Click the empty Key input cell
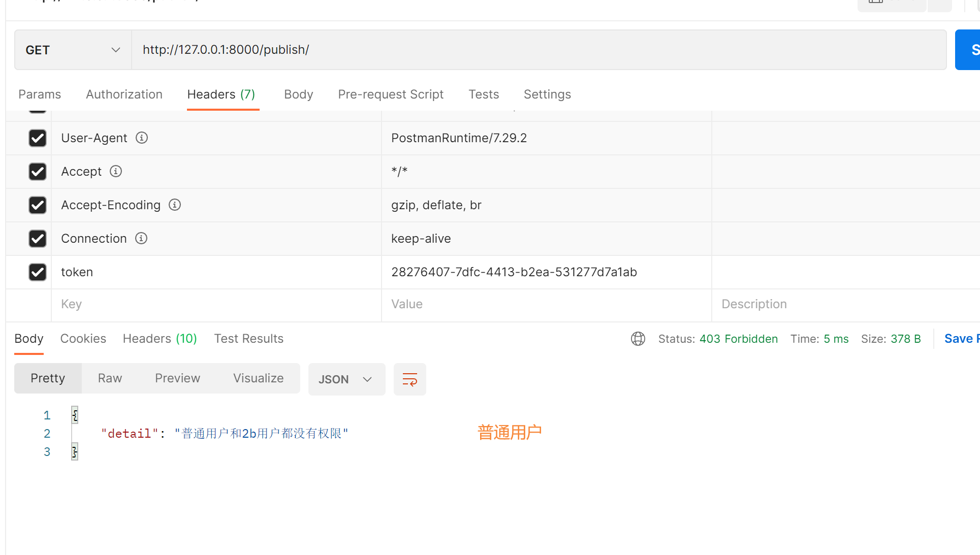 point(216,304)
